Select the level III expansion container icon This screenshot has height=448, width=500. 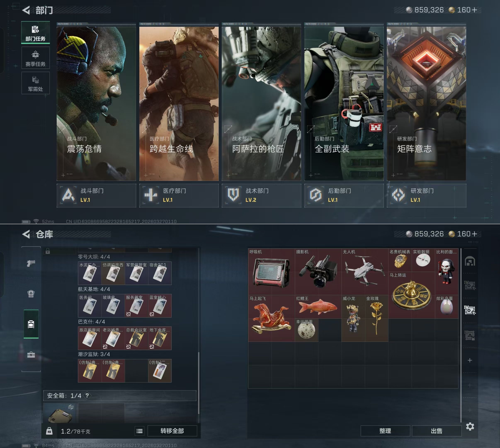(470, 335)
